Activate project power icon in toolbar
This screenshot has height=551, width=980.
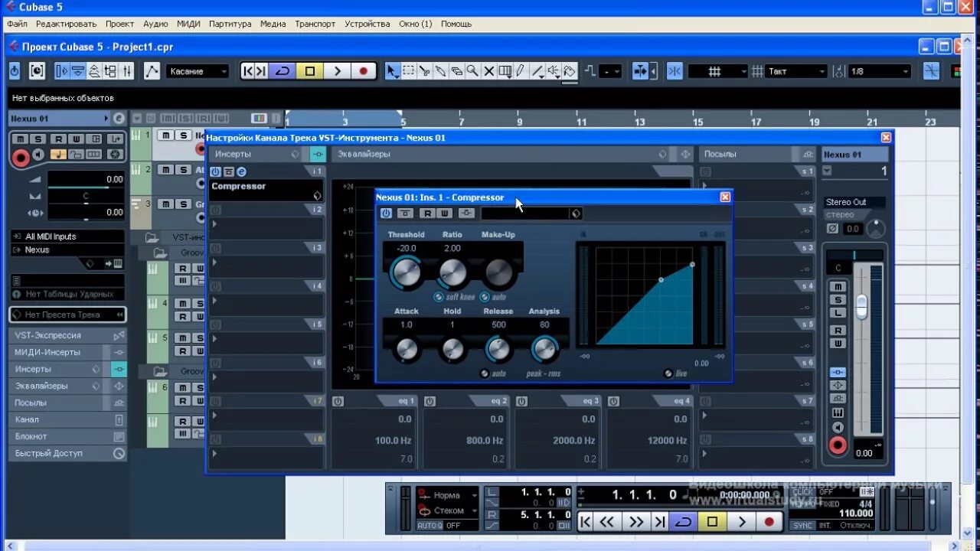coord(15,71)
